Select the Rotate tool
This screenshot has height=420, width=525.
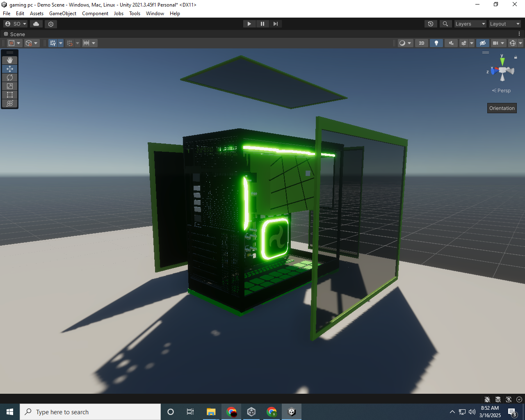[10, 78]
